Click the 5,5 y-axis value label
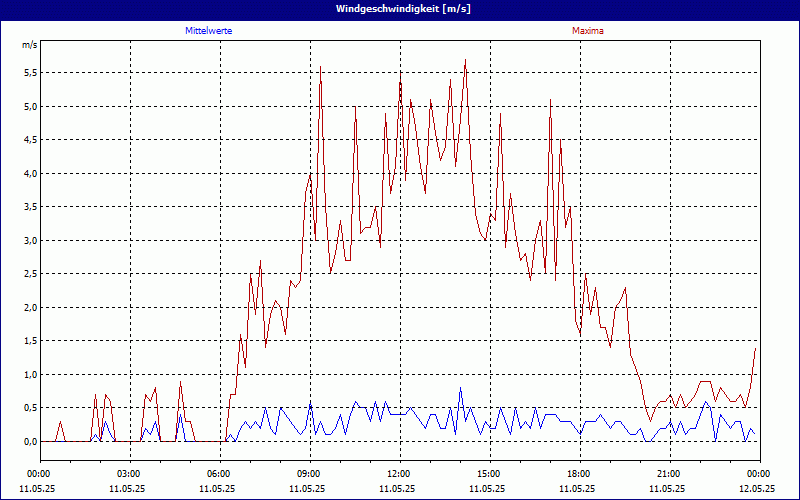This screenshot has width=800, height=500. click(x=30, y=73)
